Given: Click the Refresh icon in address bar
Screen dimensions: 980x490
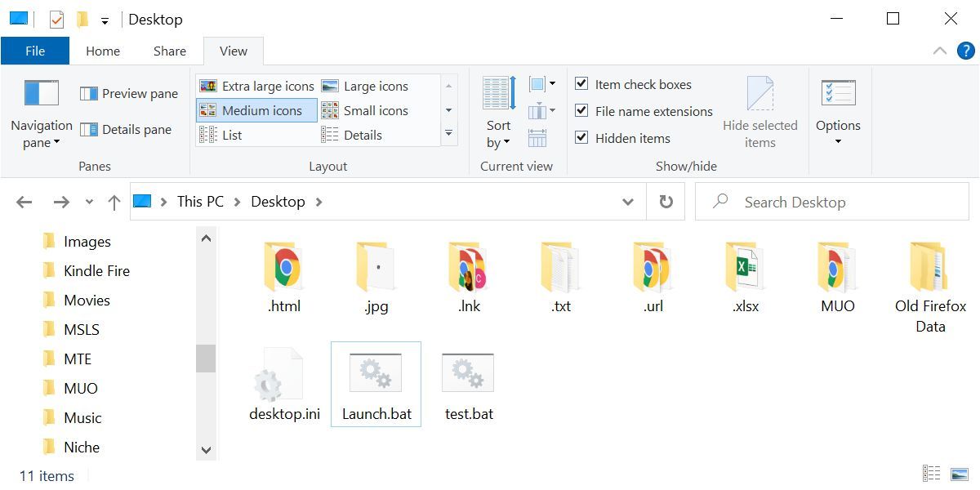Looking at the screenshot, I should (x=666, y=202).
